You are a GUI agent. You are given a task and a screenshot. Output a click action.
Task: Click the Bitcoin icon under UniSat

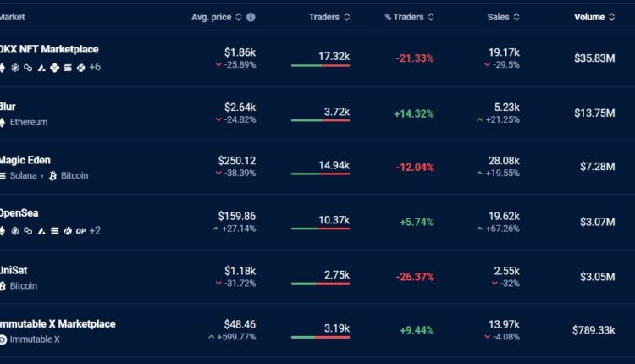tap(3, 286)
